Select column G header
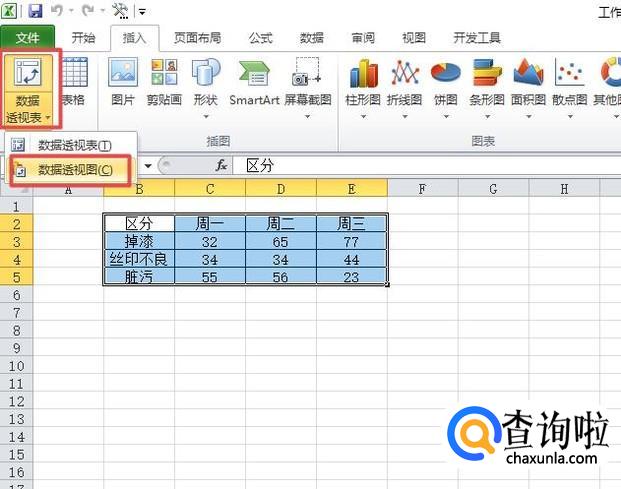The height and width of the screenshot is (489, 621). (493, 189)
